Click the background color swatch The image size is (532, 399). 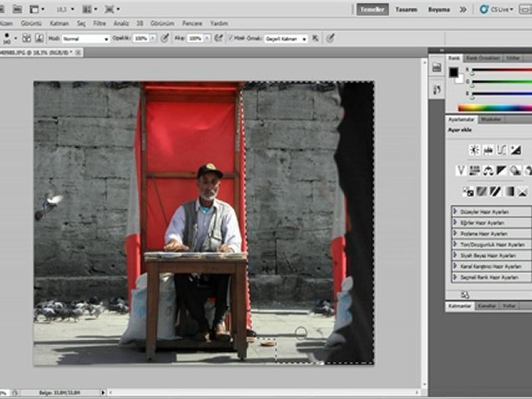click(460, 80)
